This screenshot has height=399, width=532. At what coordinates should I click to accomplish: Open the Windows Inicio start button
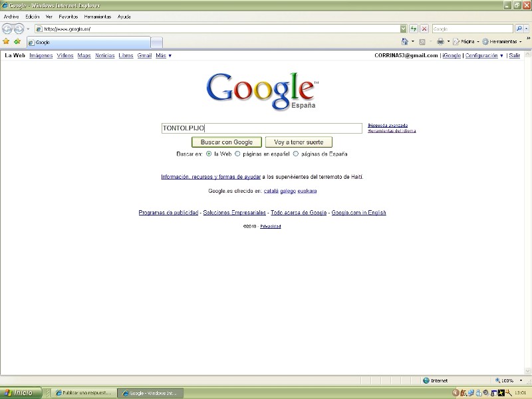[21, 393]
